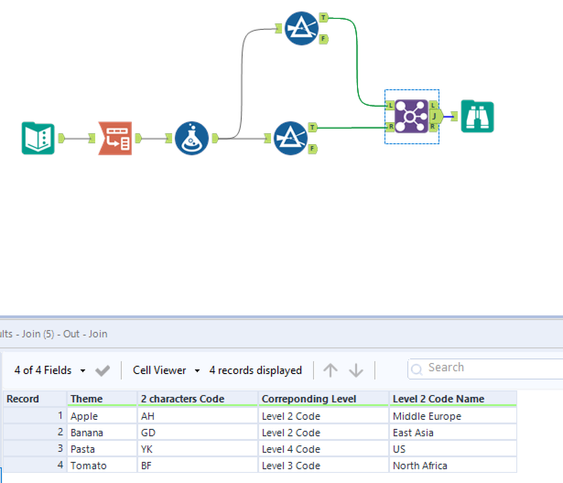Select the orange Transpose tool

click(x=115, y=138)
